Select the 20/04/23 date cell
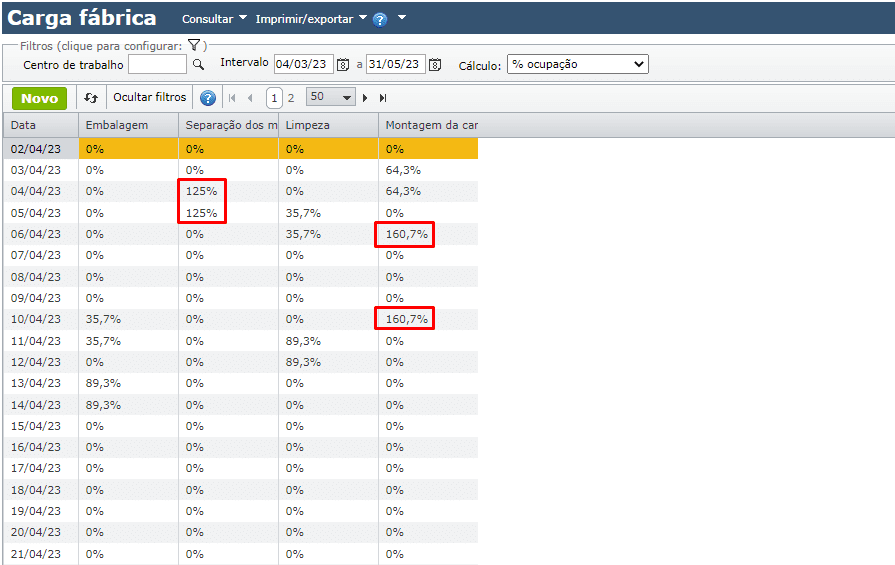Screen dimensions: 895x565 point(41,532)
